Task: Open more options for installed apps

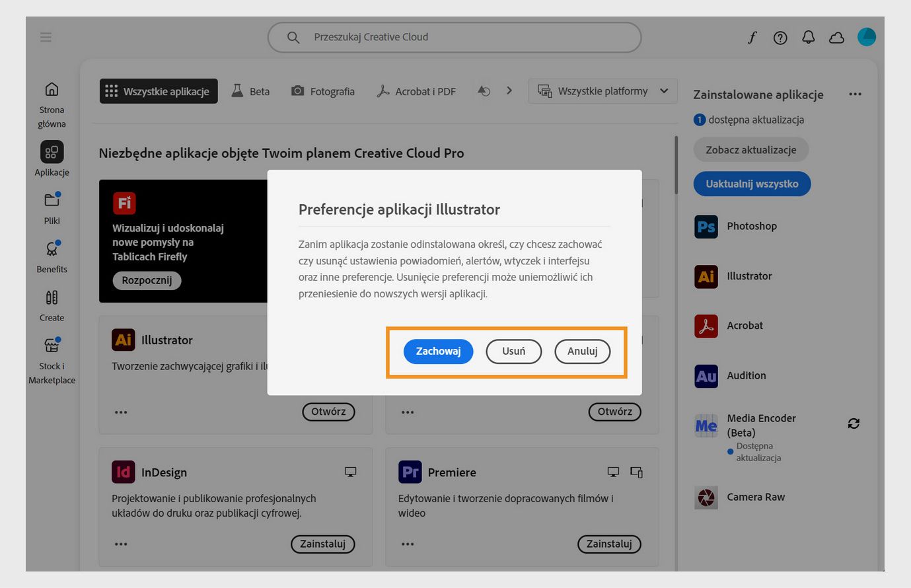Action: pyautogui.click(x=855, y=94)
